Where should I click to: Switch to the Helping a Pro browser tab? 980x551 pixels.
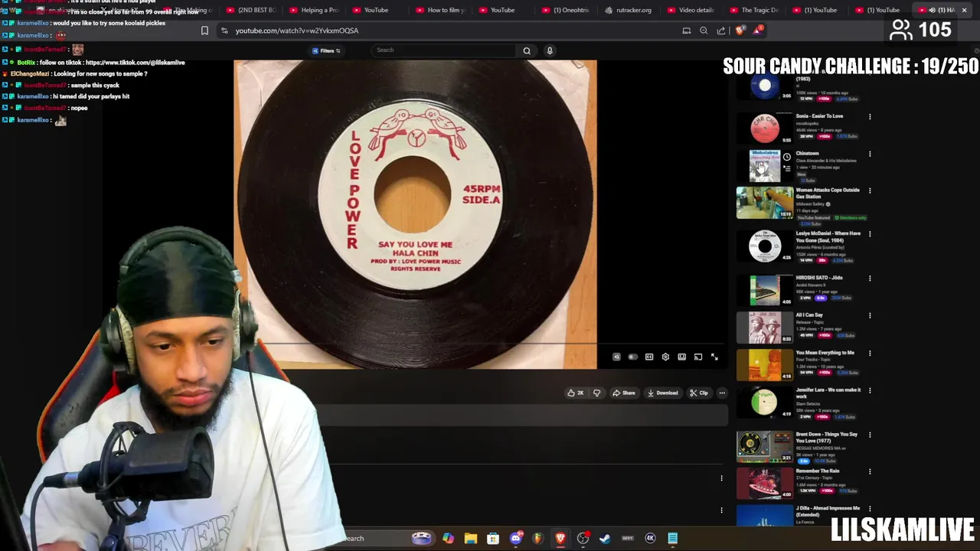[x=312, y=10]
